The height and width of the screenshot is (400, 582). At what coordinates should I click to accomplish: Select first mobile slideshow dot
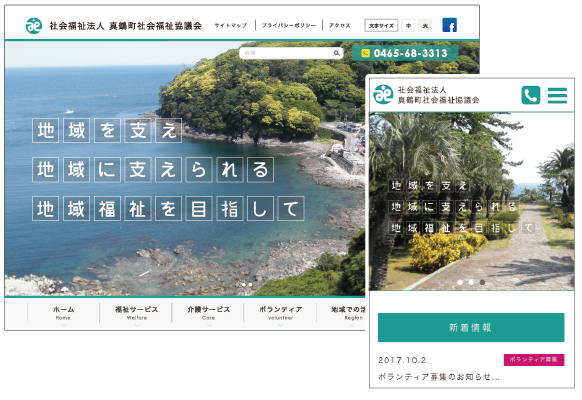[x=460, y=282]
